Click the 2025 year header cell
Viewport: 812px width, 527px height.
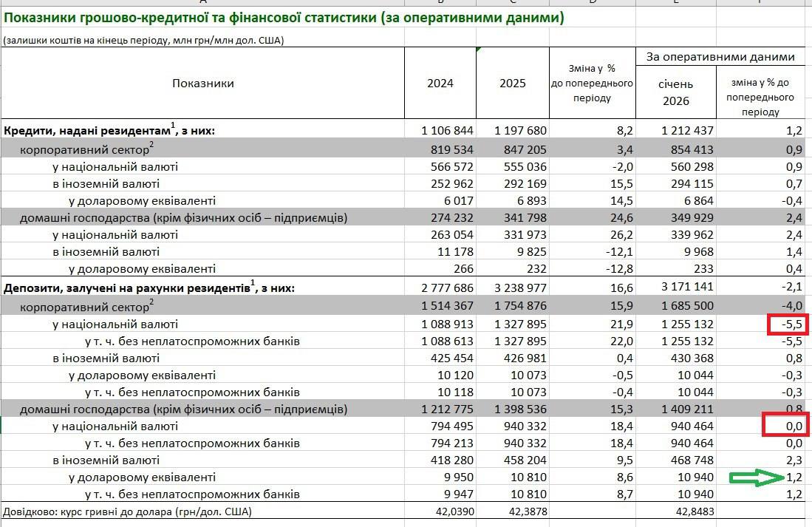coord(513,83)
